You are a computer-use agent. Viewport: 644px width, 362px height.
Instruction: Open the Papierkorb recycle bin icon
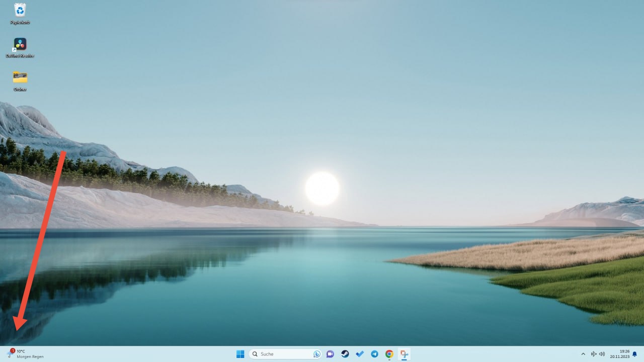[x=20, y=13]
